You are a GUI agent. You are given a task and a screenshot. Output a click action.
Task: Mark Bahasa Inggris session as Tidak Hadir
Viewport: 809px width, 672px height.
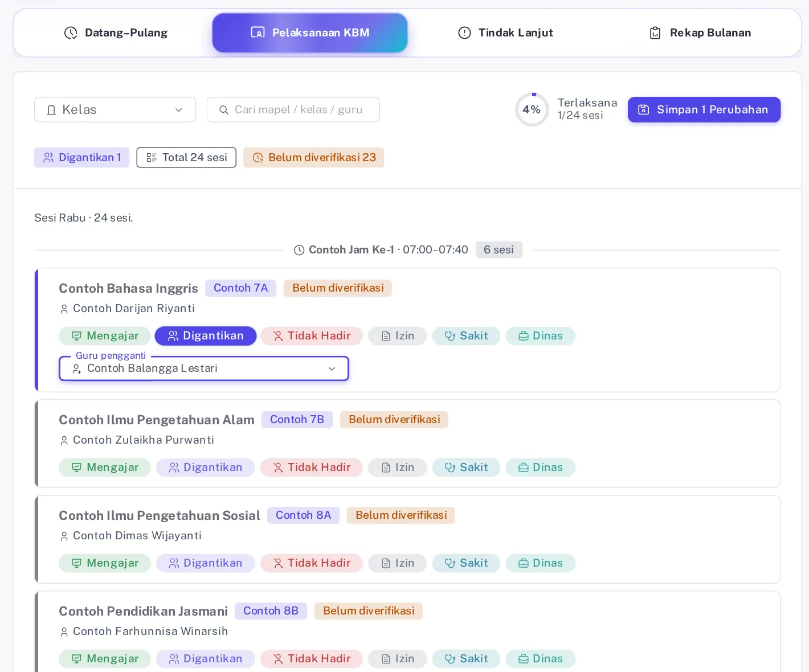coord(312,336)
